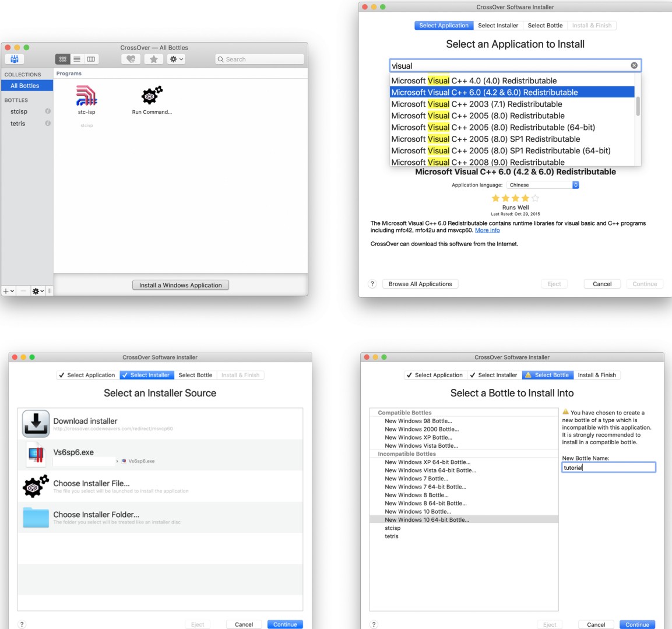The height and width of the screenshot is (629, 672).
Task: Select the tetris bottle in sidebar
Action: click(x=17, y=124)
